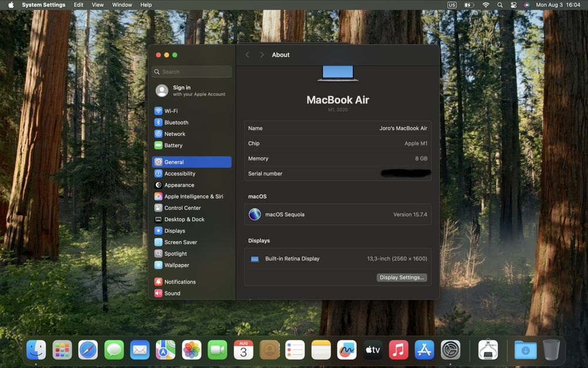Open Appearance settings

pos(192,185)
